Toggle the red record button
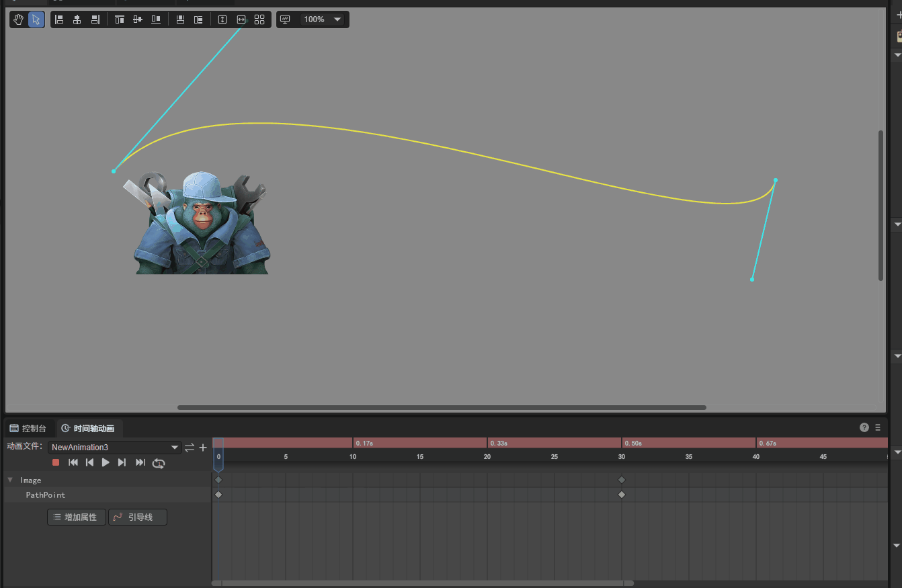 tap(56, 462)
